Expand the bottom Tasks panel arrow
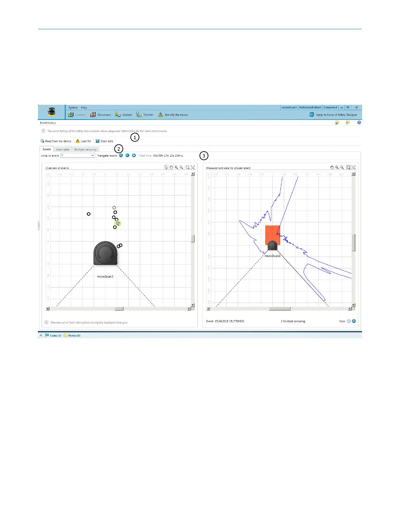Screen dimensions: 400x532 pos(41,335)
